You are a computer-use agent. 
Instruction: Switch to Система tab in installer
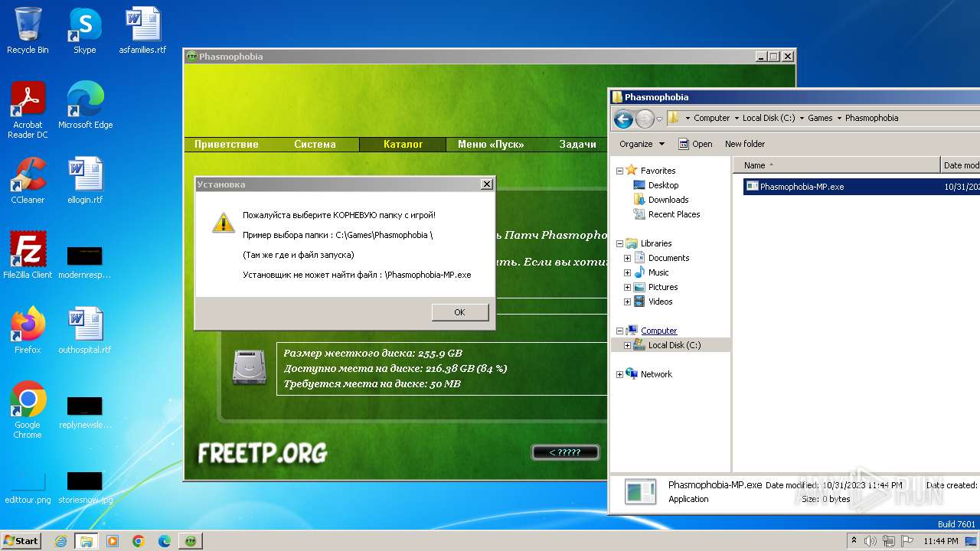315,144
